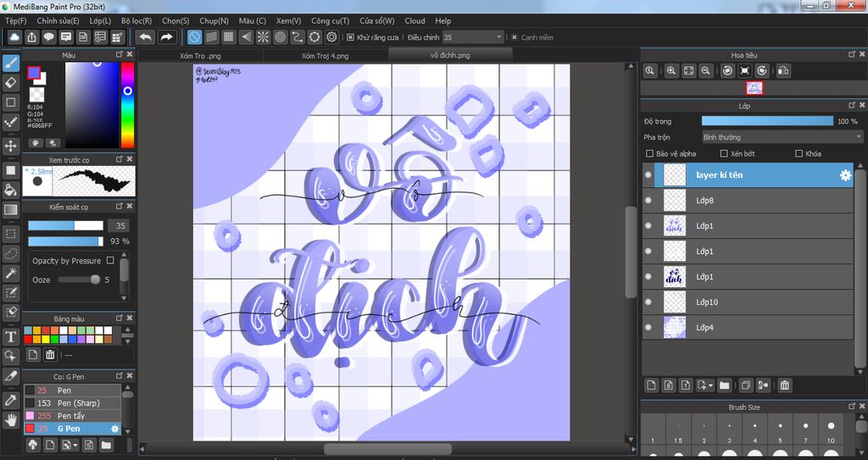Select the Pen tẩy brush
Viewport: 868px width, 460px height.
coord(72,416)
